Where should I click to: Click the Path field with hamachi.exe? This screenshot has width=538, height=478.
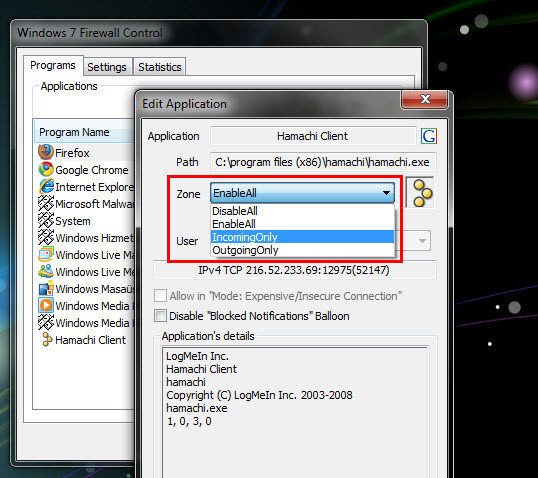pos(323,162)
